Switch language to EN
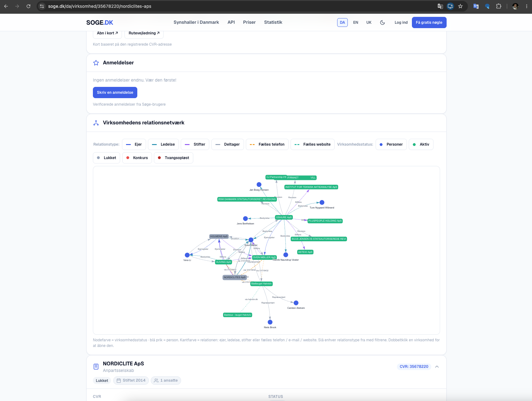The width and height of the screenshot is (532, 401). point(356,23)
